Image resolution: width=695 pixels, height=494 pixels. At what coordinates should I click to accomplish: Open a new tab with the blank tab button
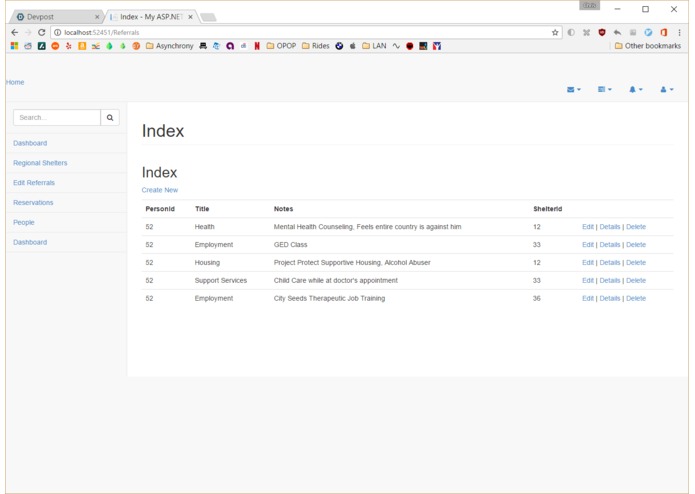point(208,17)
